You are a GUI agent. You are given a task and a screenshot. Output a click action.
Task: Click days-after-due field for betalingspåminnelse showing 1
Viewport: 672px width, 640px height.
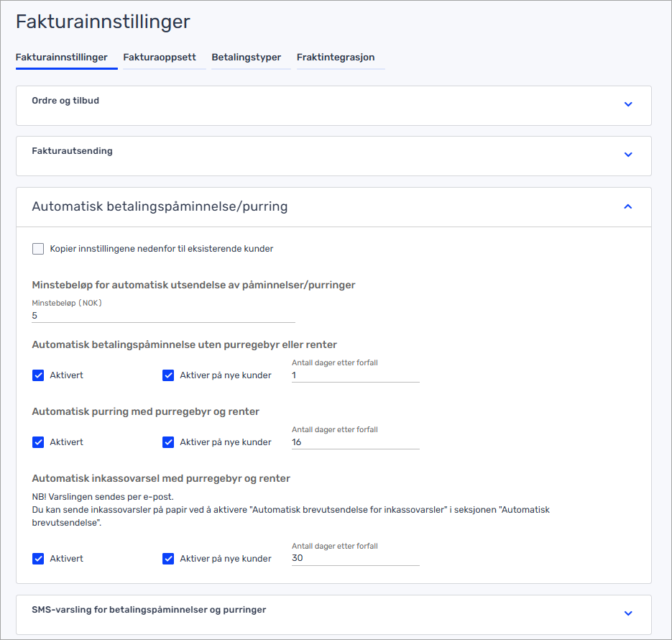(x=355, y=375)
